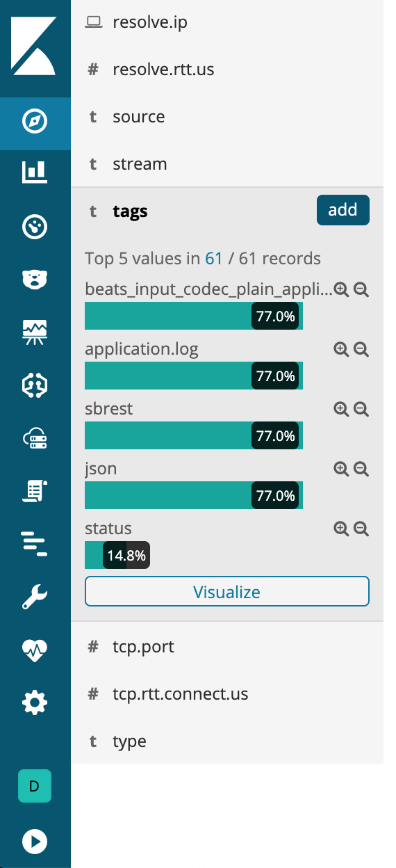
Task: Open the Logs document icon
Action: tap(35, 491)
